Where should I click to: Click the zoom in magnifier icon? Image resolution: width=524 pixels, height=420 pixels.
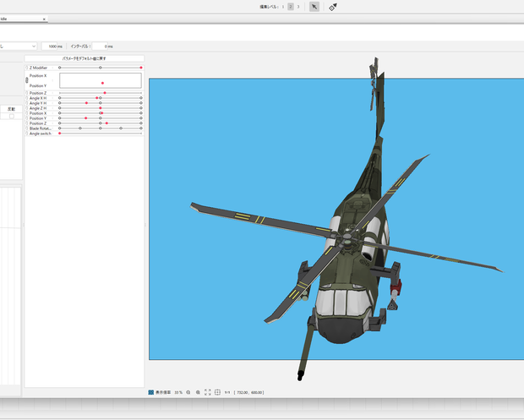click(198, 392)
